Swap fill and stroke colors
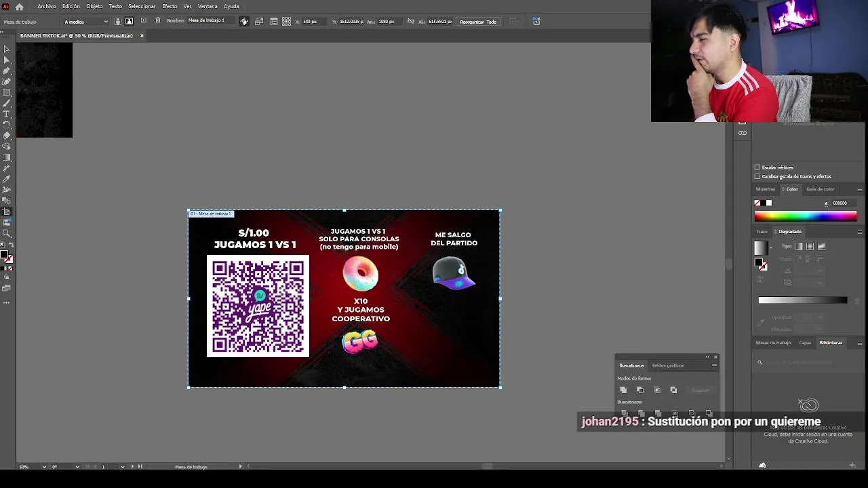This screenshot has width=868, height=488. (10, 245)
